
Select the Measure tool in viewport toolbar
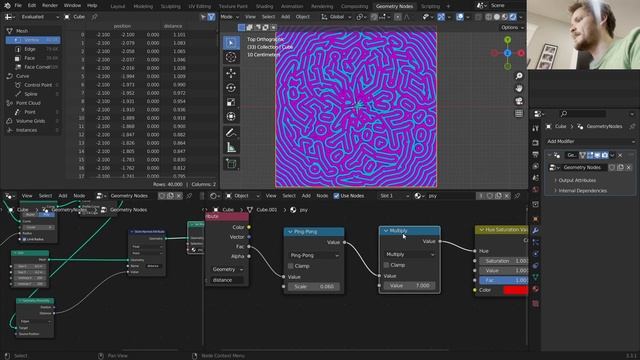point(231,147)
